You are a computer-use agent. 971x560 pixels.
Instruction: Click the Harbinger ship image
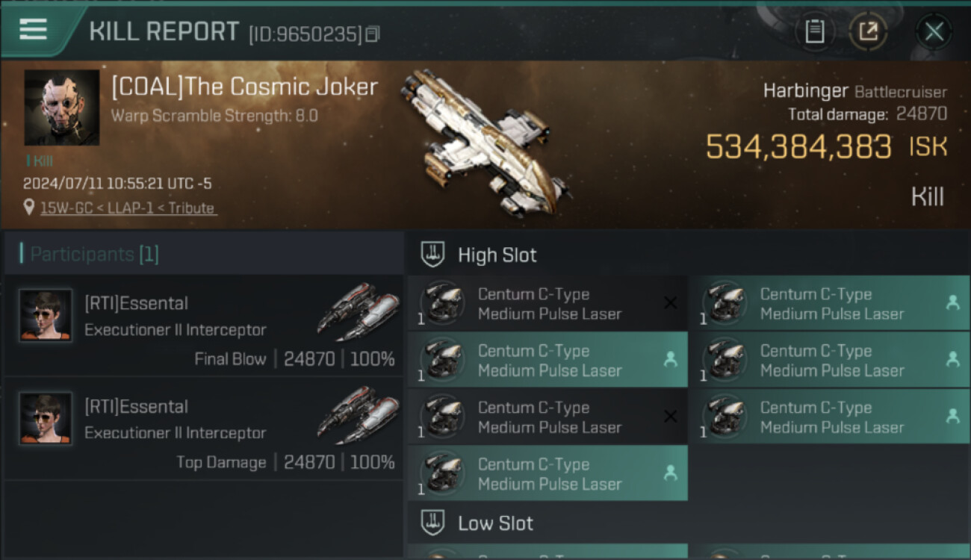(485, 142)
